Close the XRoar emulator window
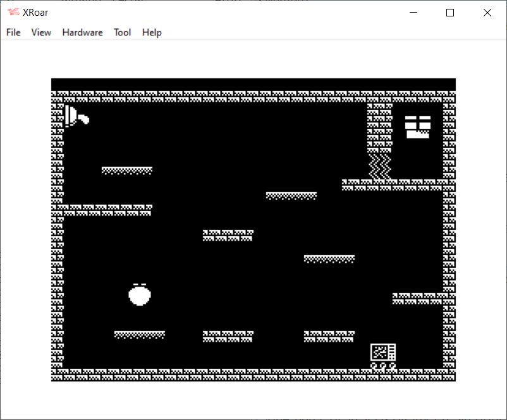 click(x=487, y=13)
